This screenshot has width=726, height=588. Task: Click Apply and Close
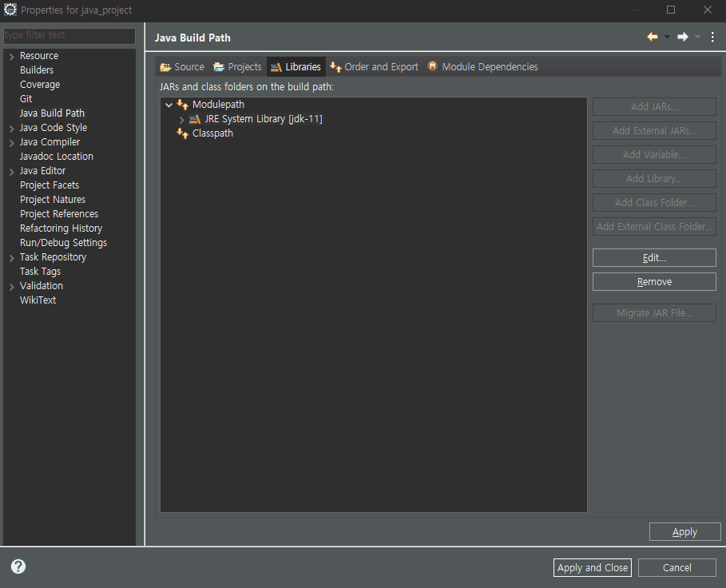pos(593,568)
